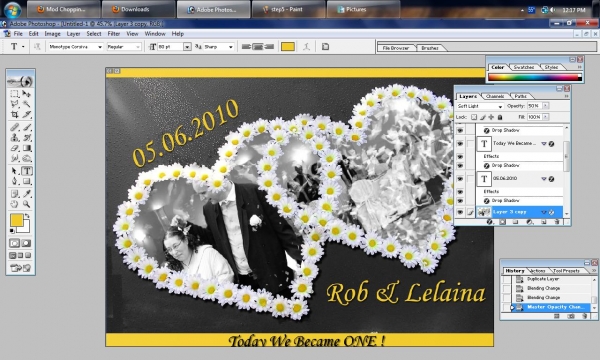Toggle lock all padlock
The image size is (600, 360).
click(500, 117)
